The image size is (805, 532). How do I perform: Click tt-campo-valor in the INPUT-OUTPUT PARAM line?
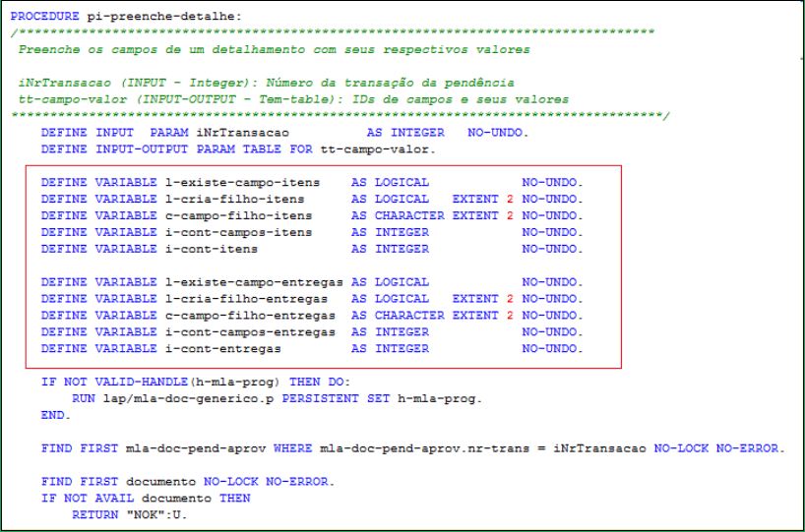click(x=375, y=149)
